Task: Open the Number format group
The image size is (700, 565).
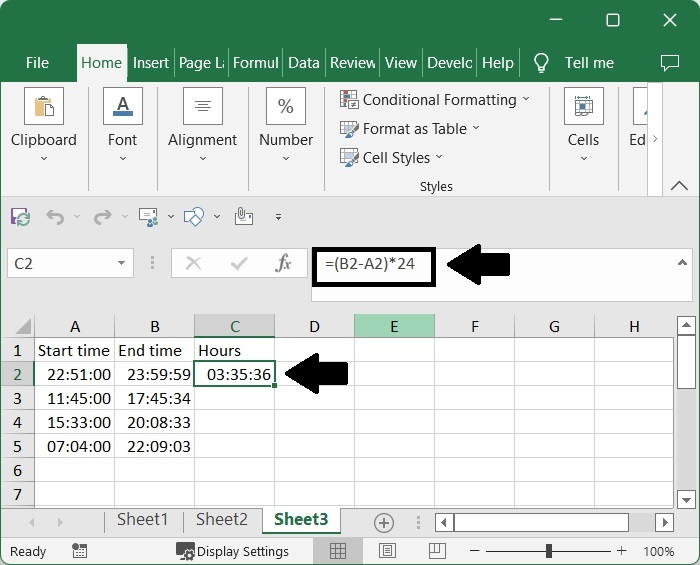Action: 286,106
